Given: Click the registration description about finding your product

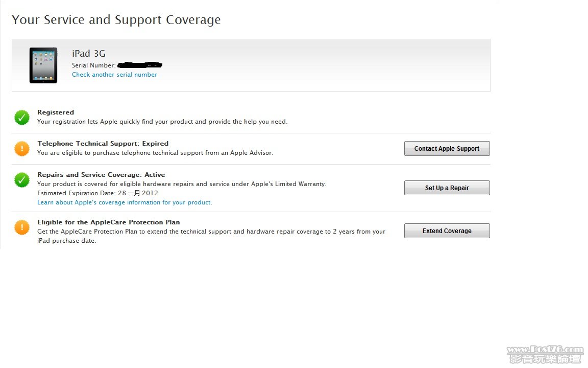Looking at the screenshot, I should (162, 122).
